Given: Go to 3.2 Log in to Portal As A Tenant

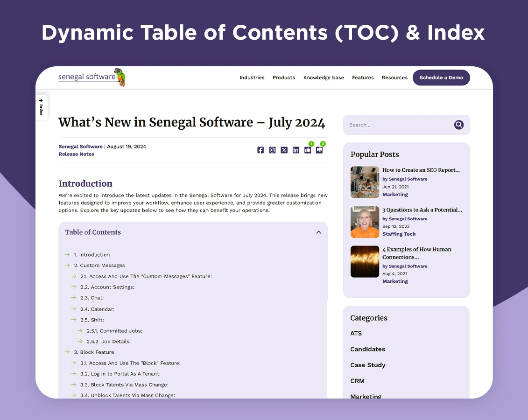Looking at the screenshot, I should pos(120,374).
